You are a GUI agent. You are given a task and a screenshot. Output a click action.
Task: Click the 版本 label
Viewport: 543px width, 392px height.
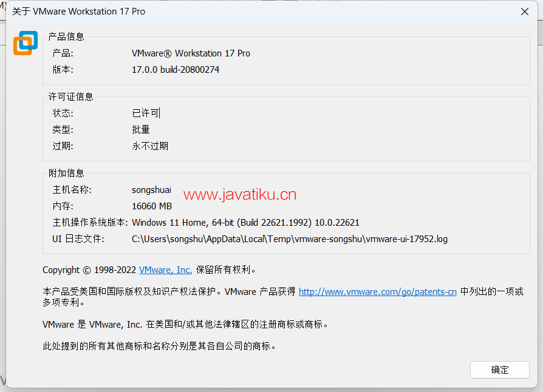coord(63,70)
